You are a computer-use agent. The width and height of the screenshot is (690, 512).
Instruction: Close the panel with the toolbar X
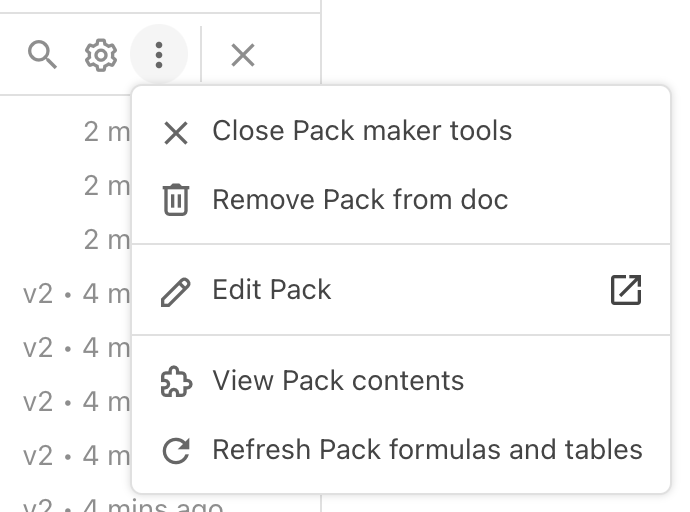243,55
